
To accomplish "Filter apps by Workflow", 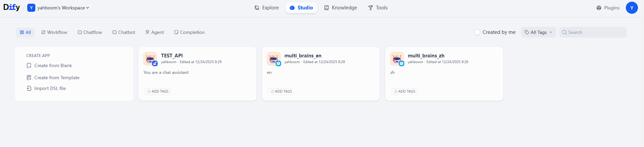I will pyautogui.click(x=55, y=32).
